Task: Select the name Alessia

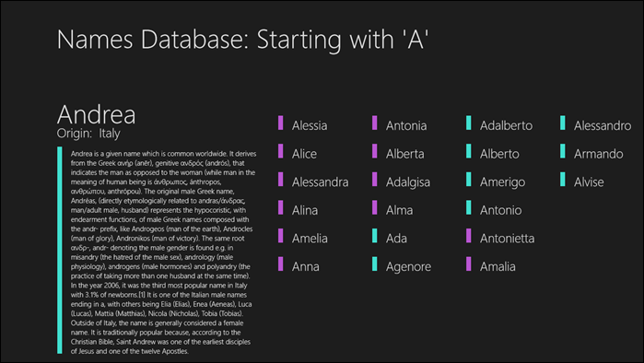Action: 310,125
